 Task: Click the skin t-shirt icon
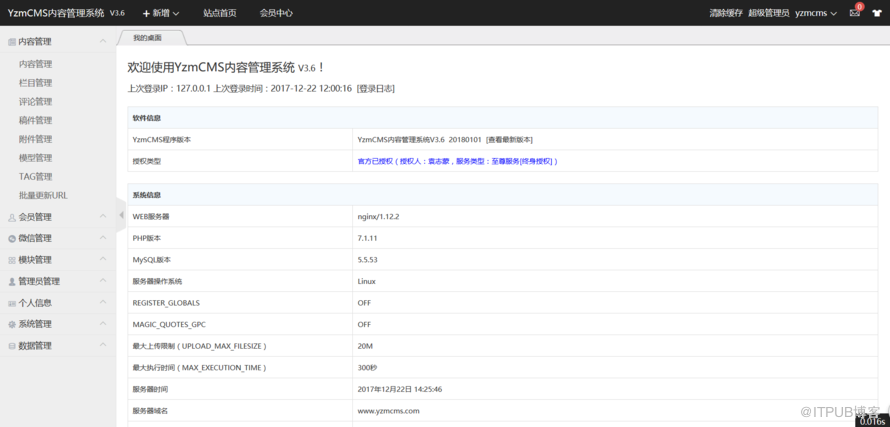point(876,13)
